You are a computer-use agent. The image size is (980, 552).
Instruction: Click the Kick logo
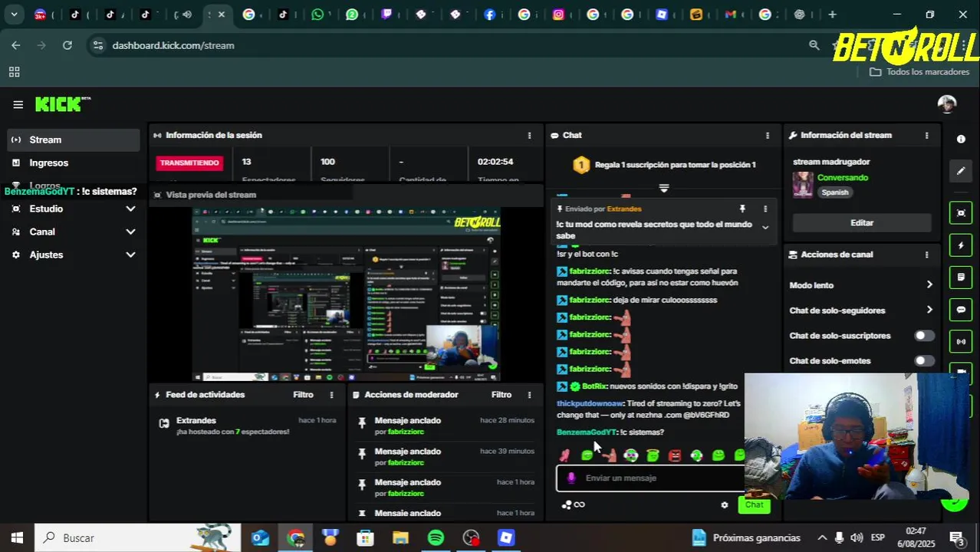tap(62, 104)
